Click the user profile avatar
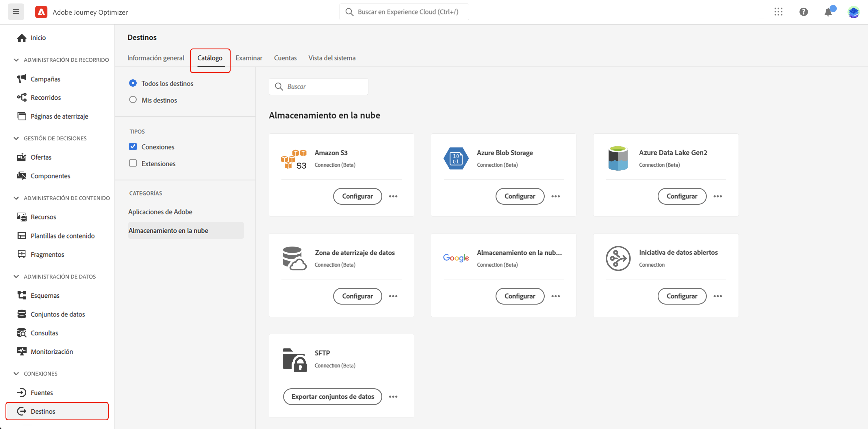This screenshot has width=868, height=429. 853,12
